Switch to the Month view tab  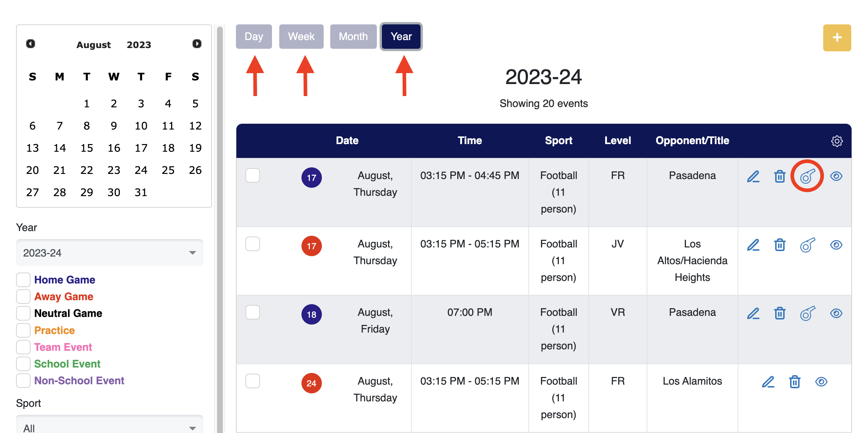(353, 37)
